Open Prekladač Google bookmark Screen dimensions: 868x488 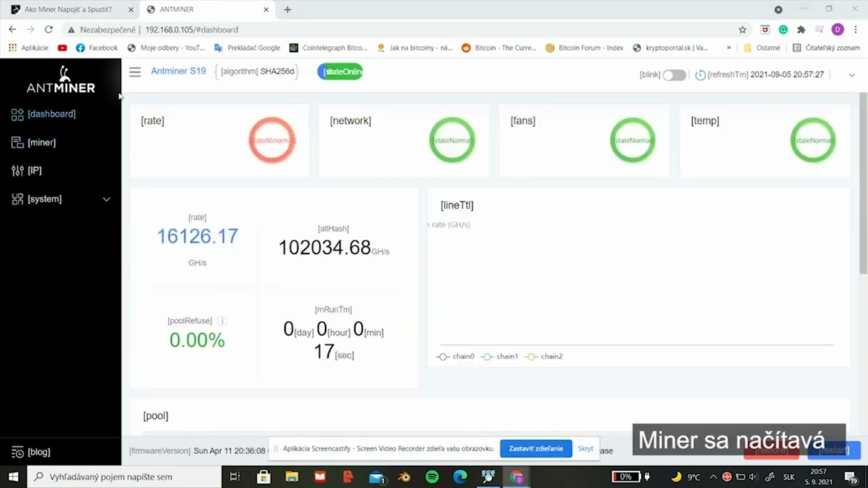[x=247, y=48]
